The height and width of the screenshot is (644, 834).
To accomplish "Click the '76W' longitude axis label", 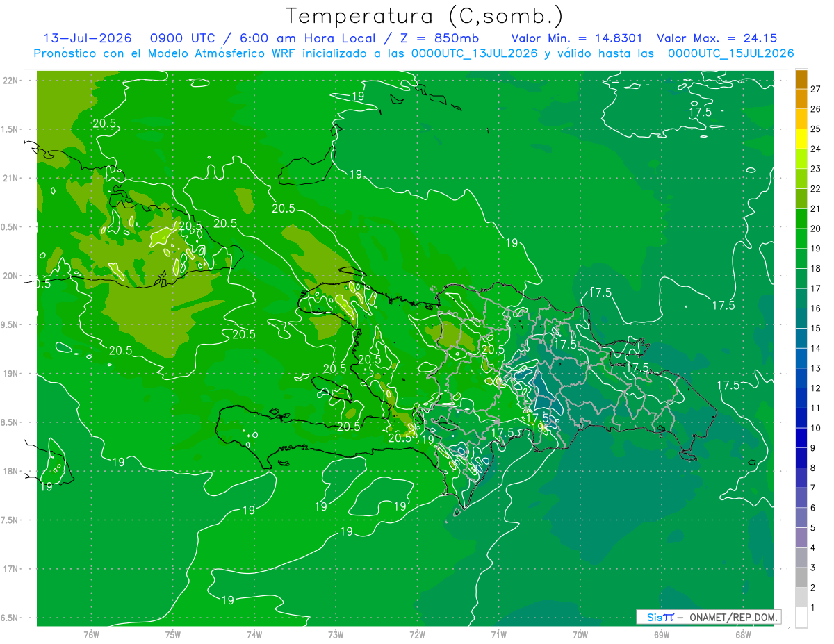I will [x=91, y=634].
